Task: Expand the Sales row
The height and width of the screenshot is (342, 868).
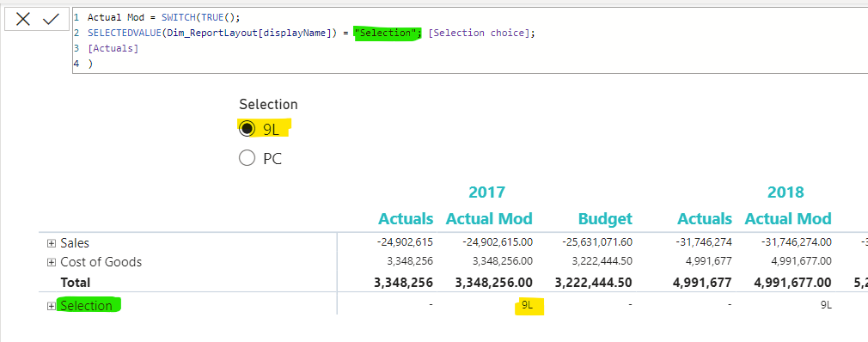Action: pos(52,243)
